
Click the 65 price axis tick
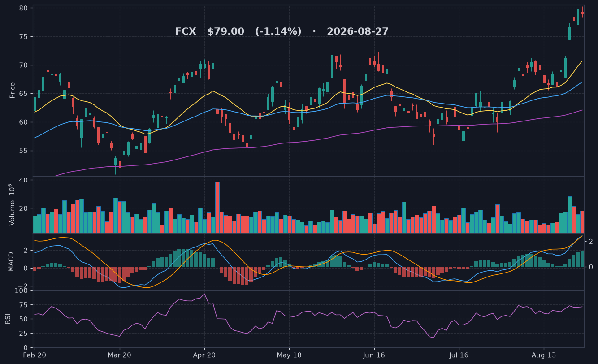[23, 94]
